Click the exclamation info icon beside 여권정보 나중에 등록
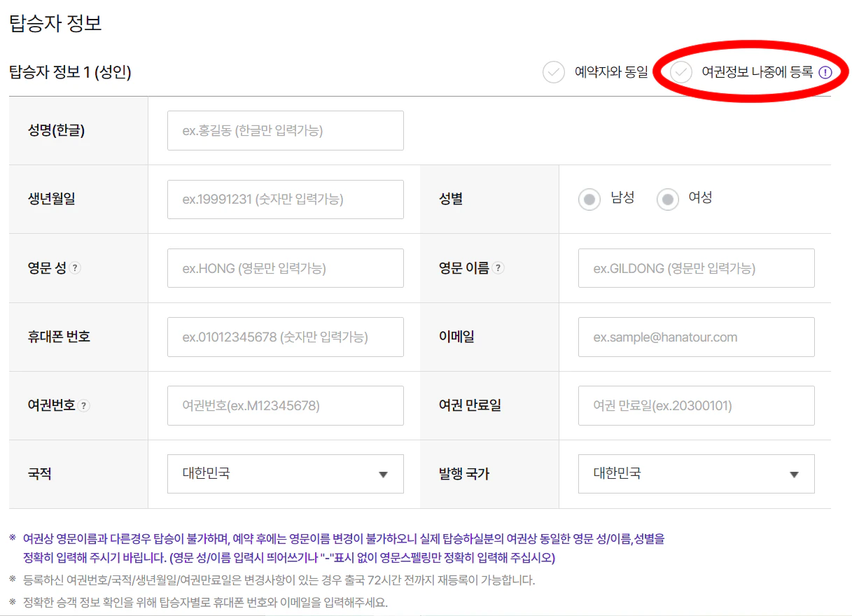Screen dimensions: 852x616 [827, 71]
